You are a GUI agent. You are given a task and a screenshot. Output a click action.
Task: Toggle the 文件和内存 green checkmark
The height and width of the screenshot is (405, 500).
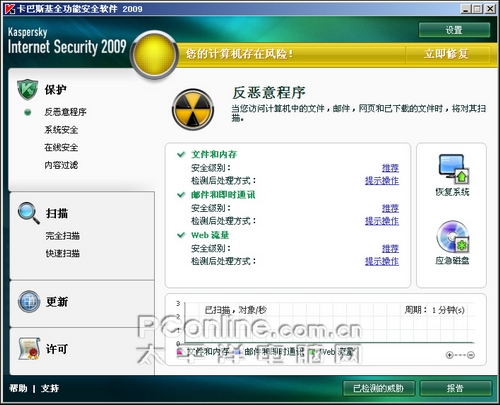(x=181, y=154)
